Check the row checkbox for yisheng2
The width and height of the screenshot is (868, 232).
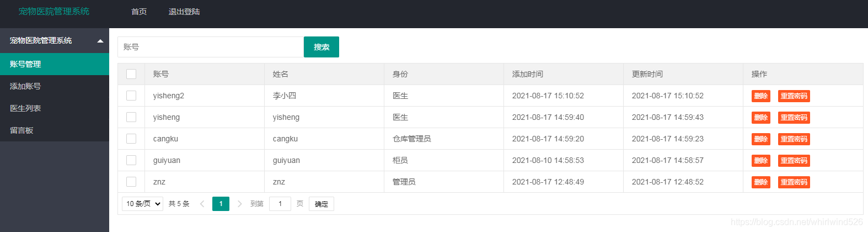(131, 96)
